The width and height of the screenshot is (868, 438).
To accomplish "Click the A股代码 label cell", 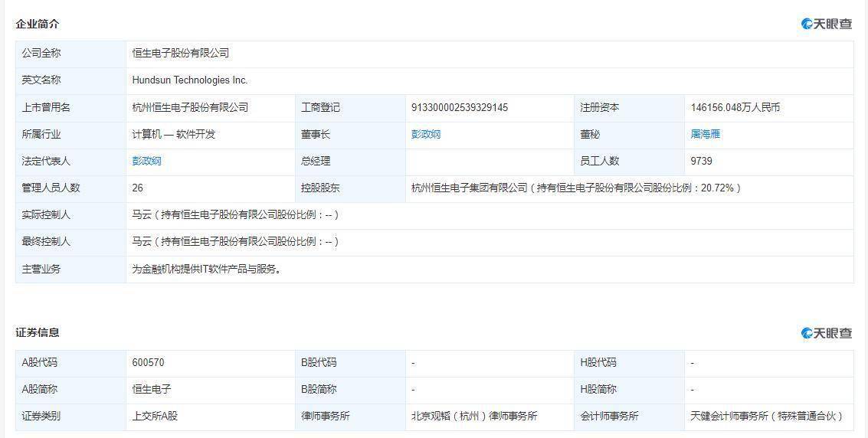I will click(70, 363).
